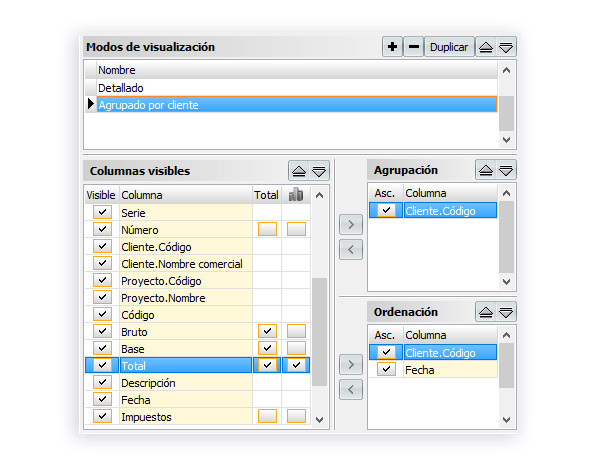
Task: Toggle visibility checkbox for Serie column
Action: tap(102, 213)
